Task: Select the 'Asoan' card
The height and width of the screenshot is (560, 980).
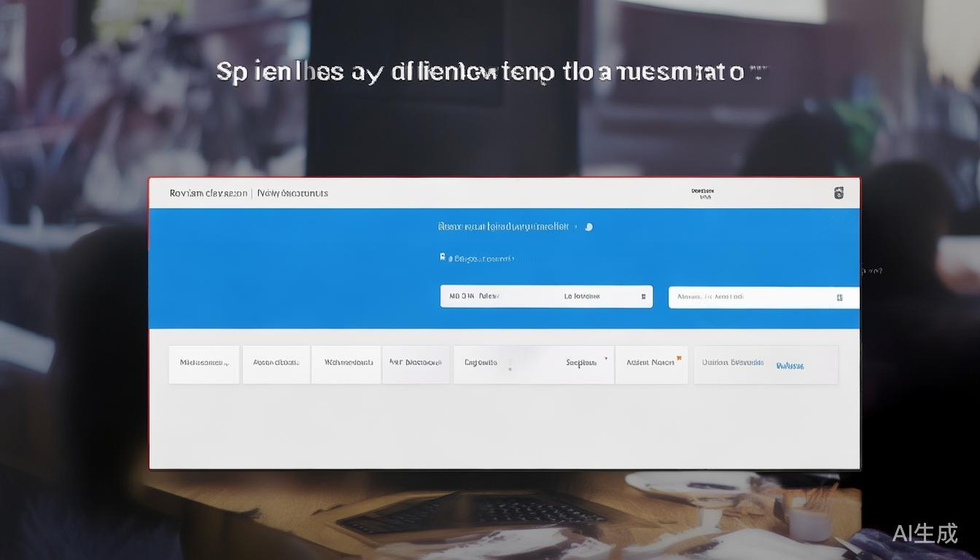Action: [276, 363]
